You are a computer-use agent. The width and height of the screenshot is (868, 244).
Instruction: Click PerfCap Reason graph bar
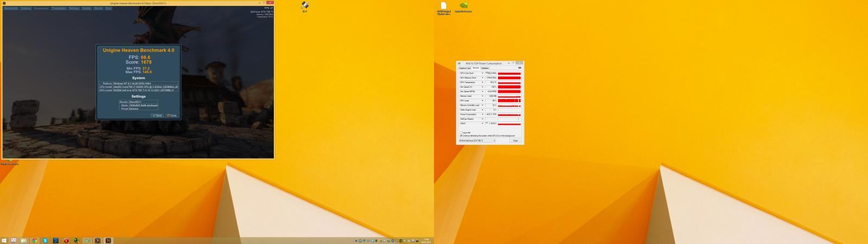(x=509, y=119)
